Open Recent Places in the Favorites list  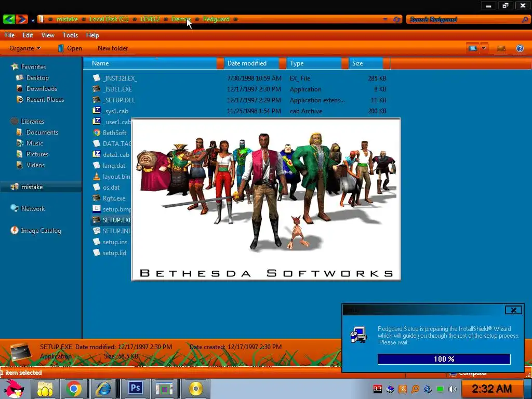45,99
